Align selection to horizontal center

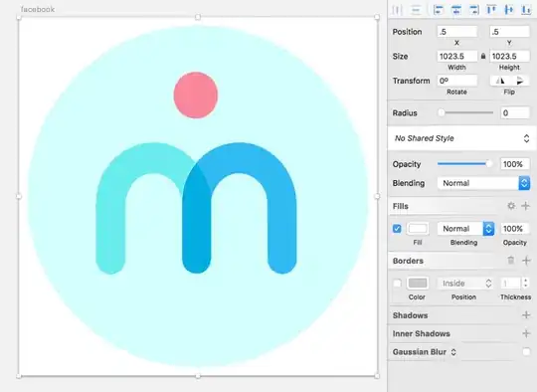tap(455, 10)
